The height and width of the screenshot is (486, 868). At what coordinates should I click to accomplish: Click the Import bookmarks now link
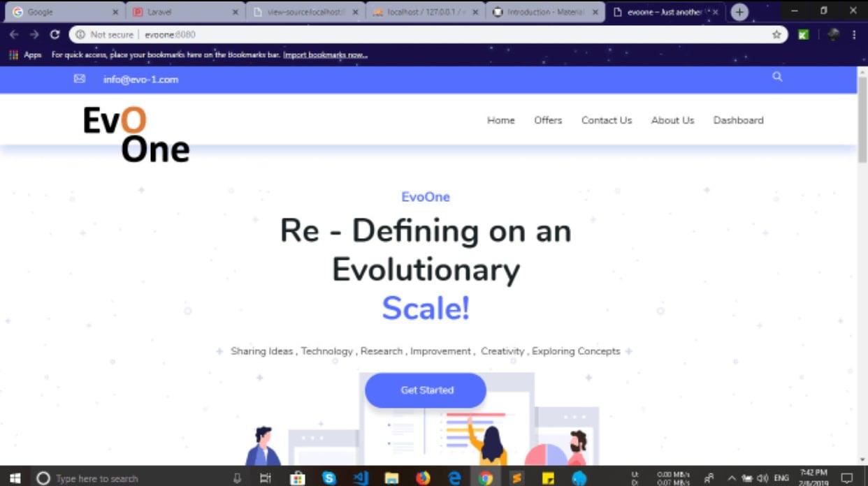pyautogui.click(x=325, y=55)
